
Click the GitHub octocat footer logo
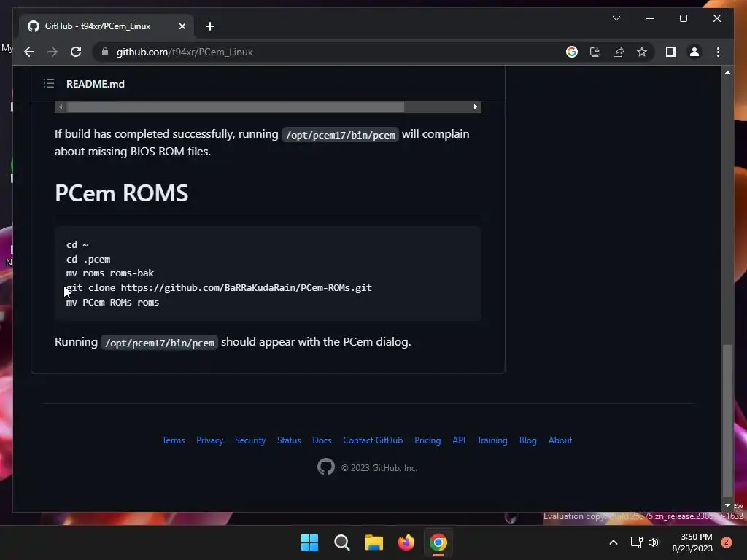point(326,467)
